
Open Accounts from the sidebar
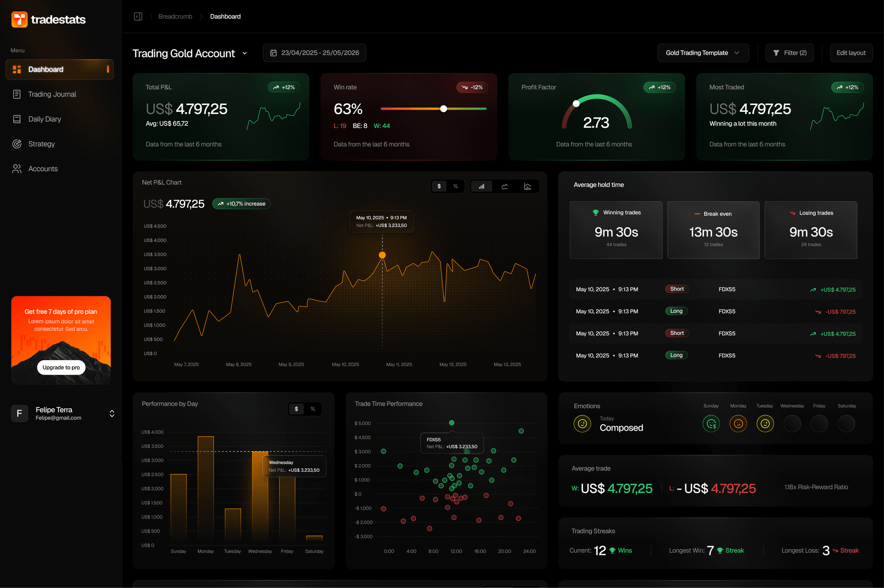[x=42, y=168]
